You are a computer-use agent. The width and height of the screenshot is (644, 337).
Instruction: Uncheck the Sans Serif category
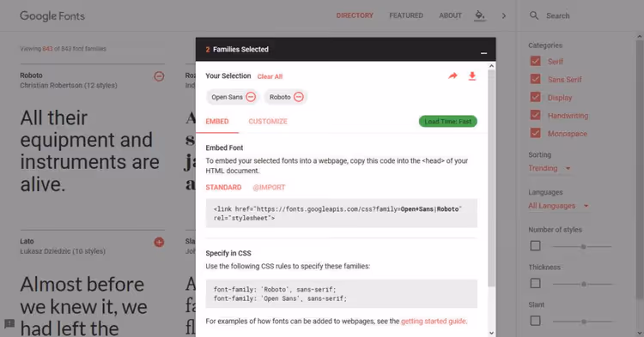[535, 79]
